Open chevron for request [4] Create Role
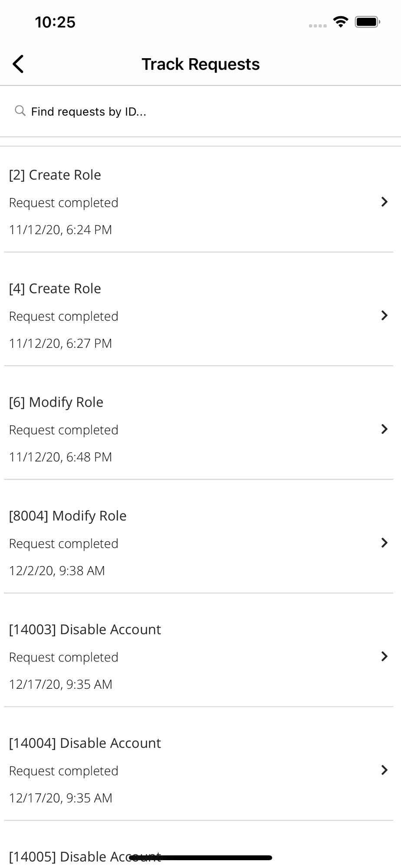 click(384, 316)
